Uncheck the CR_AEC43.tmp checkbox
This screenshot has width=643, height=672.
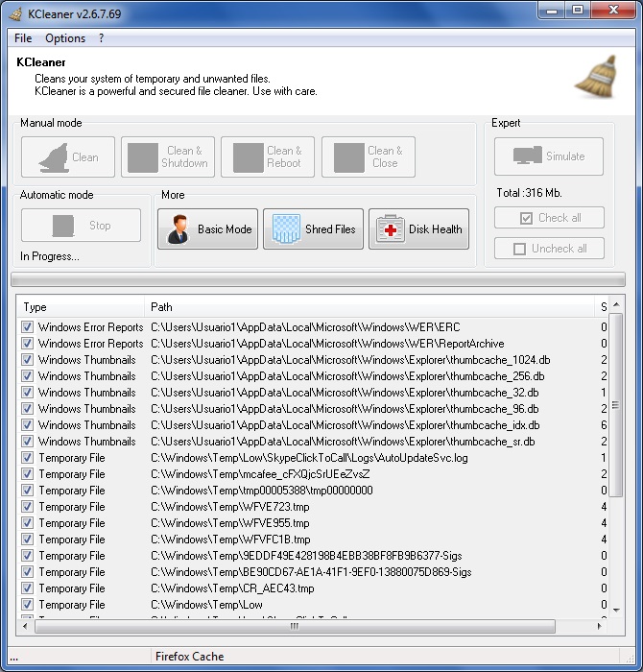(x=27, y=588)
